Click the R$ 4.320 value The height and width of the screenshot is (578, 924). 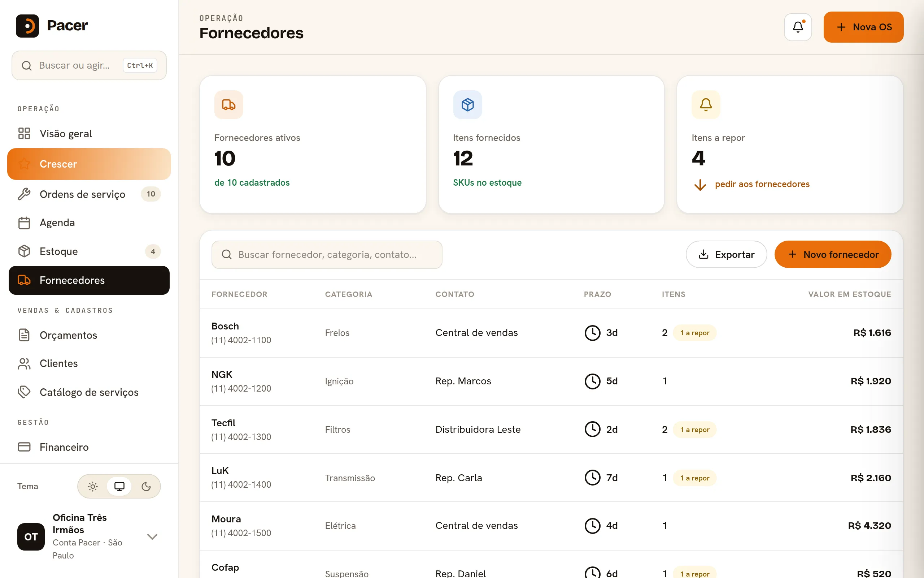(x=869, y=526)
